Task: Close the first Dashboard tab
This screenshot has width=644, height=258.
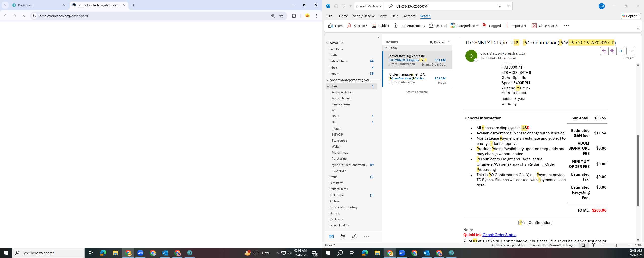Action: 64,5
